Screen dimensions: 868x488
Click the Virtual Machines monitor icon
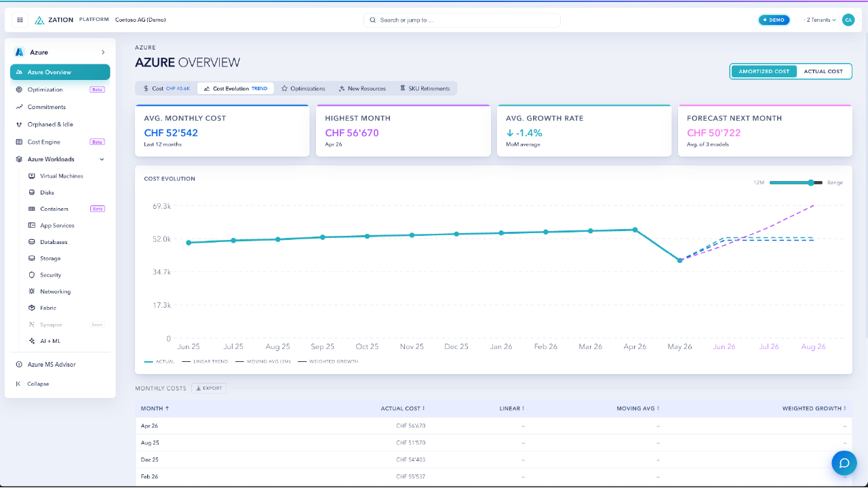[x=32, y=176]
